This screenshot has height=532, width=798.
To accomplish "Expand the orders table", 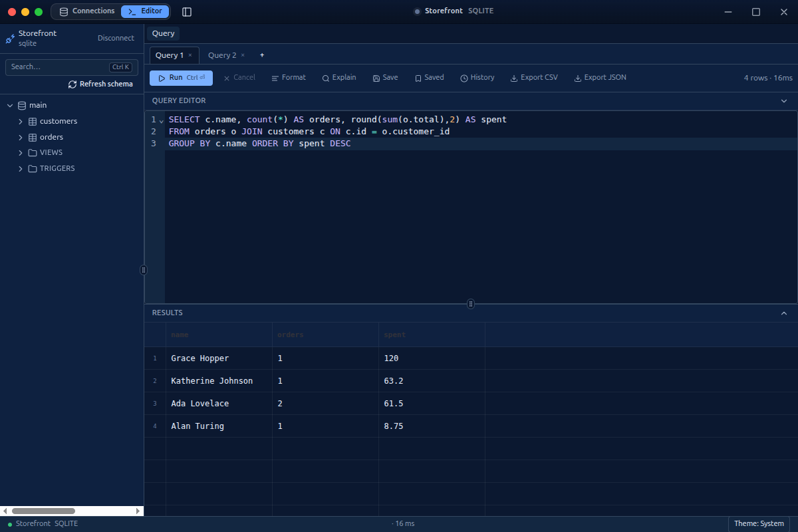I will pyautogui.click(x=21, y=137).
